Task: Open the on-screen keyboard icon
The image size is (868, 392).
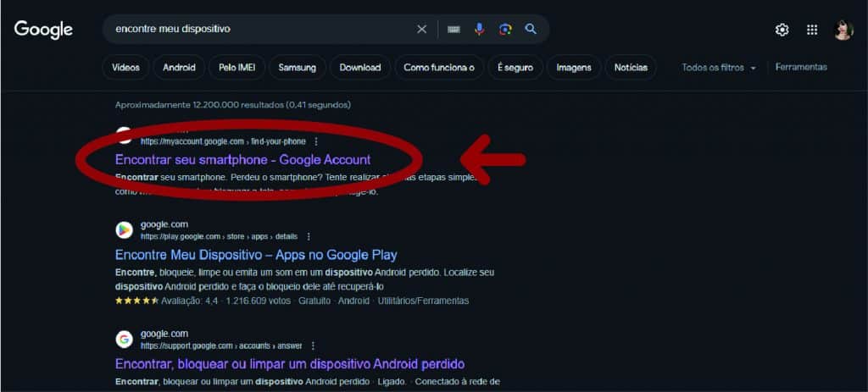Action: [454, 30]
